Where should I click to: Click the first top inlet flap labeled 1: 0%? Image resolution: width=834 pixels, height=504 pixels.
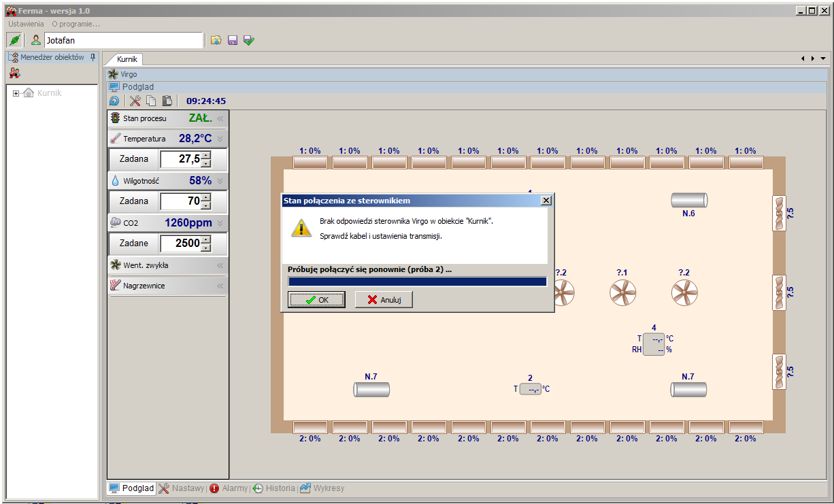pos(310,162)
